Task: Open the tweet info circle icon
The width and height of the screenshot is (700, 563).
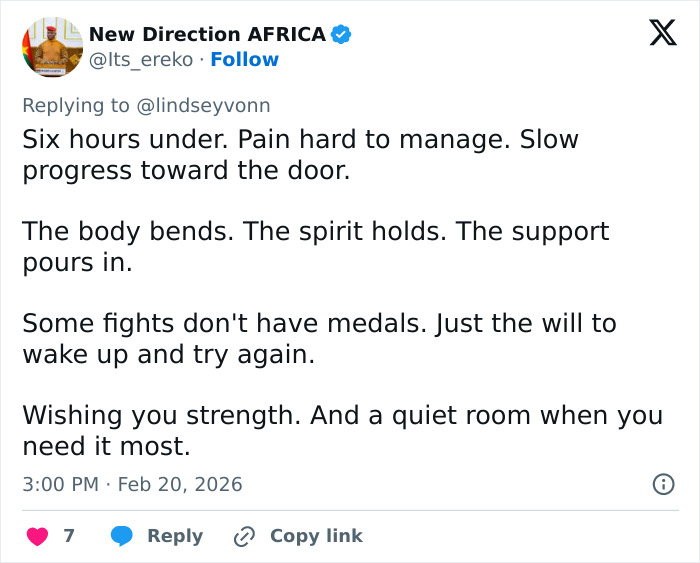Action: click(x=662, y=484)
